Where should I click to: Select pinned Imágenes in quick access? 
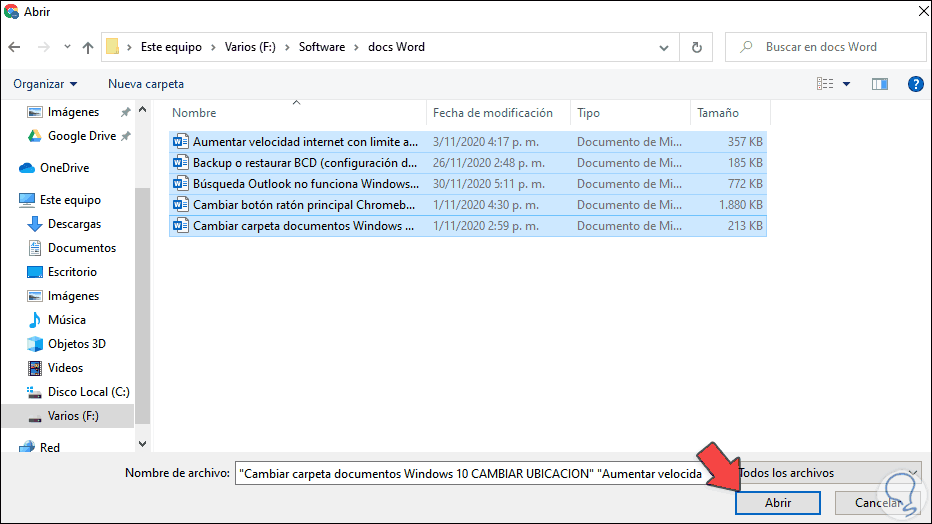click(x=73, y=112)
